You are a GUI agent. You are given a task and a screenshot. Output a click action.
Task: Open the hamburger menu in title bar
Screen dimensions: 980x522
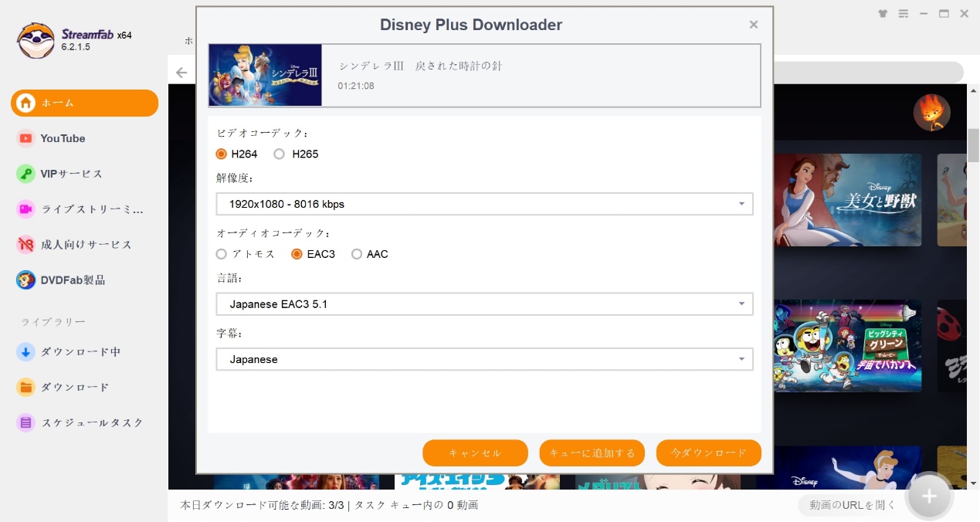coord(904,14)
